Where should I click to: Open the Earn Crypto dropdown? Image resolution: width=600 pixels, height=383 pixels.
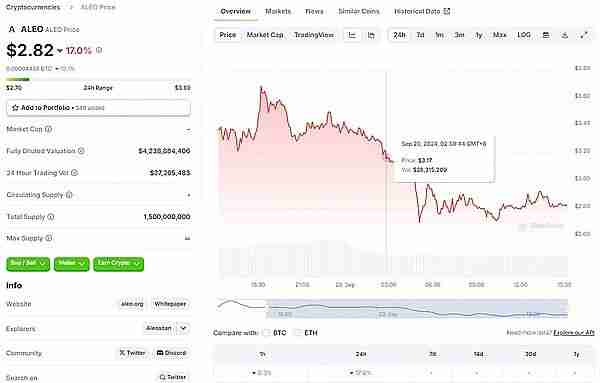point(118,264)
